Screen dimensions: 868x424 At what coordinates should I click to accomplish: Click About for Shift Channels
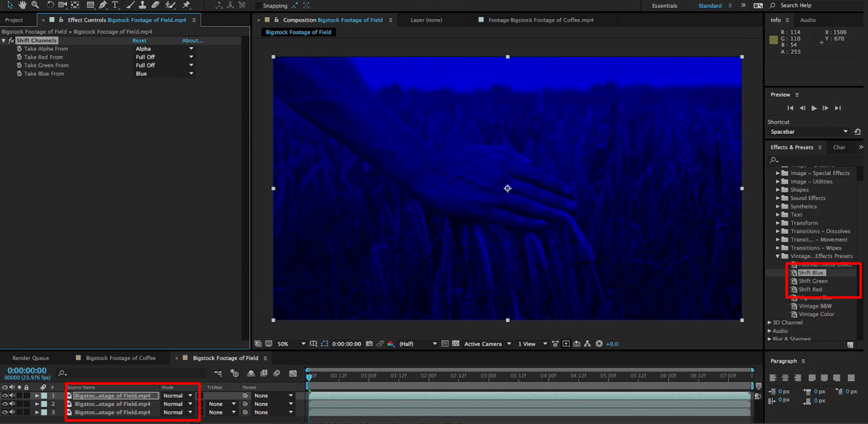click(x=192, y=40)
